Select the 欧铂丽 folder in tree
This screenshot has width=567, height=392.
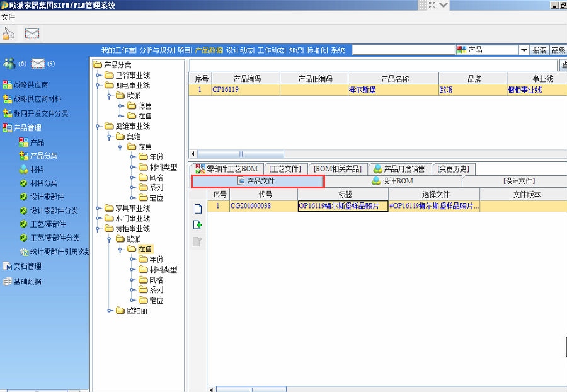coord(137,311)
